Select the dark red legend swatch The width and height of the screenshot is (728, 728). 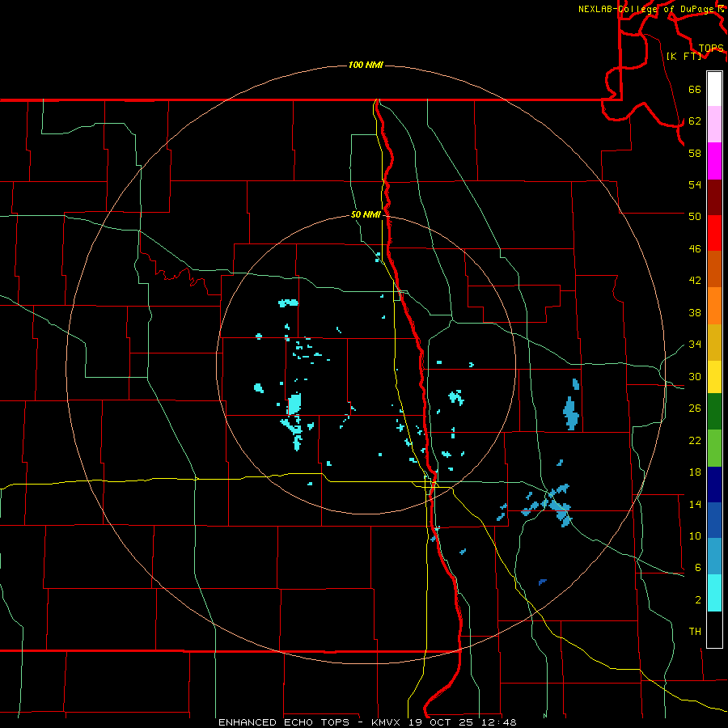point(714,197)
